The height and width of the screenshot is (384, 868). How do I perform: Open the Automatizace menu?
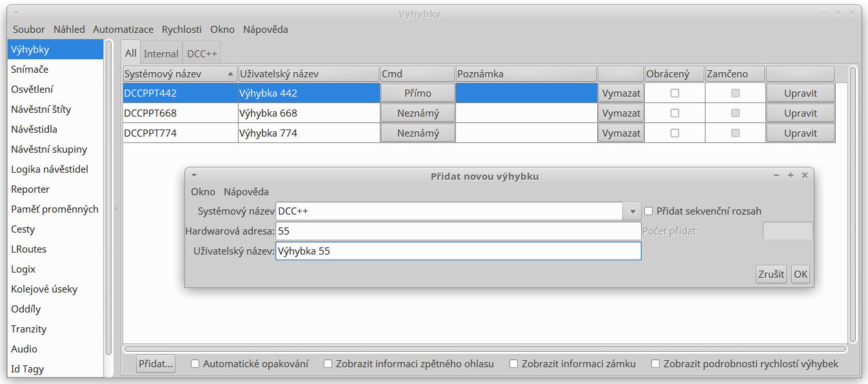tap(123, 30)
